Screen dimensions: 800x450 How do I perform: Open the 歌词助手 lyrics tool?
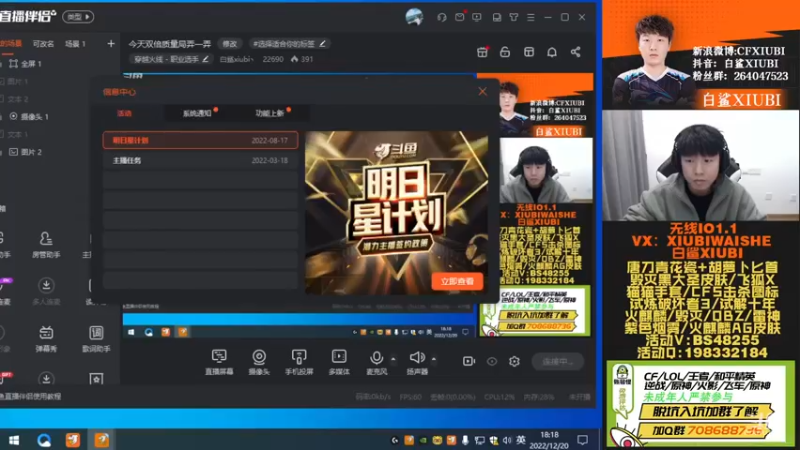click(96, 339)
